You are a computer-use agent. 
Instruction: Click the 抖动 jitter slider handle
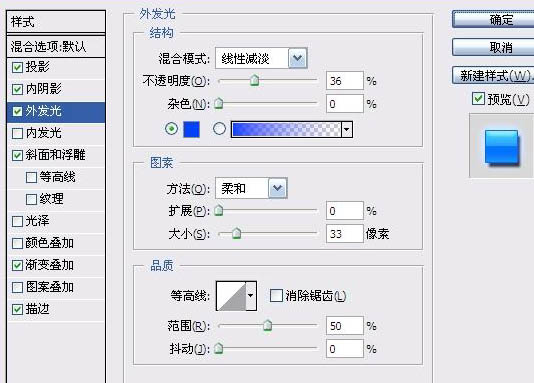pos(219,348)
